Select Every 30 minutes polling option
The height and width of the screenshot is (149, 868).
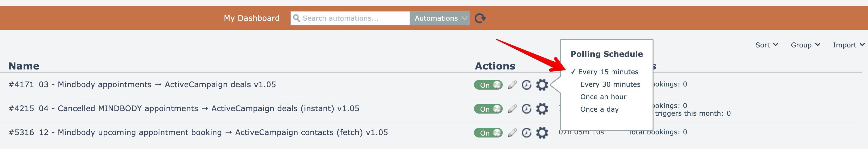point(610,84)
